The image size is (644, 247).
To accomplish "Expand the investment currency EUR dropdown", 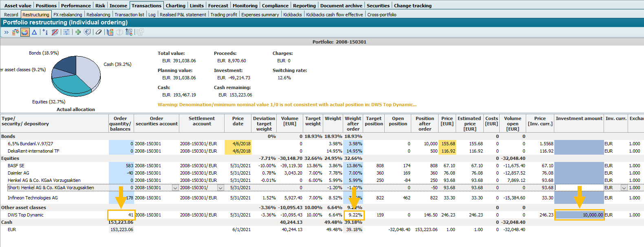I will (624, 188).
